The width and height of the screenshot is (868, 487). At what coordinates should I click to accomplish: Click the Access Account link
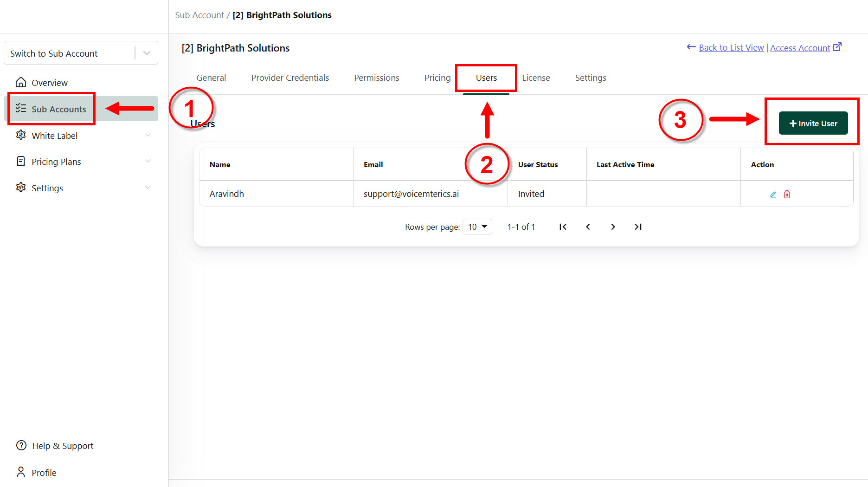pyautogui.click(x=800, y=48)
